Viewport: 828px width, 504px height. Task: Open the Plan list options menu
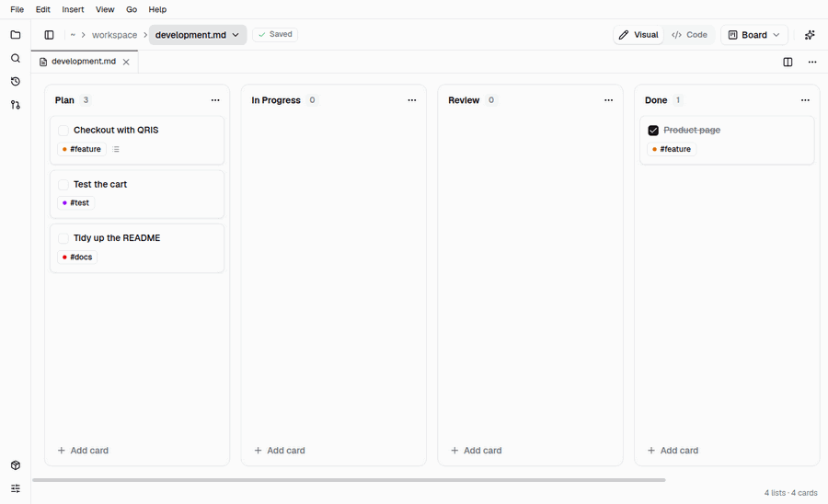(215, 100)
